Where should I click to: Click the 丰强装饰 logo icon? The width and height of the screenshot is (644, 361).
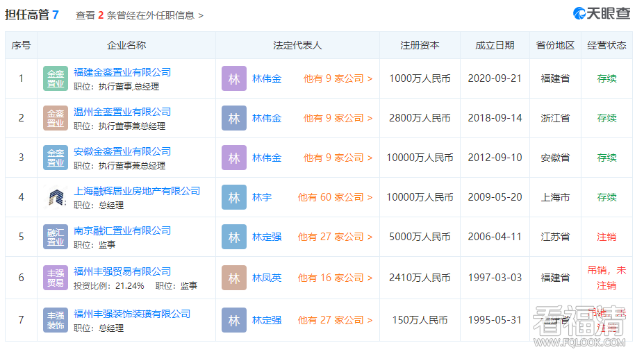[x=56, y=320]
